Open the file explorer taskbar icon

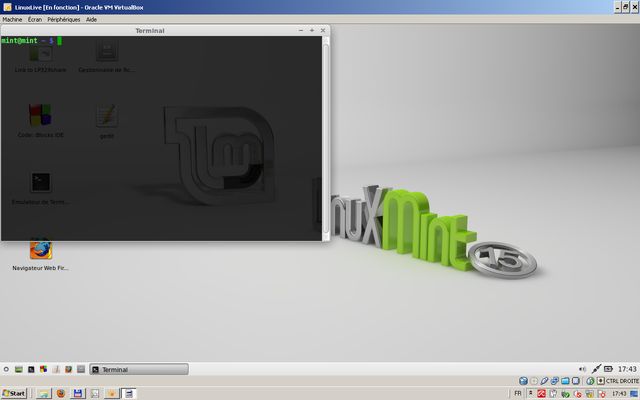pyautogui.click(x=44, y=393)
